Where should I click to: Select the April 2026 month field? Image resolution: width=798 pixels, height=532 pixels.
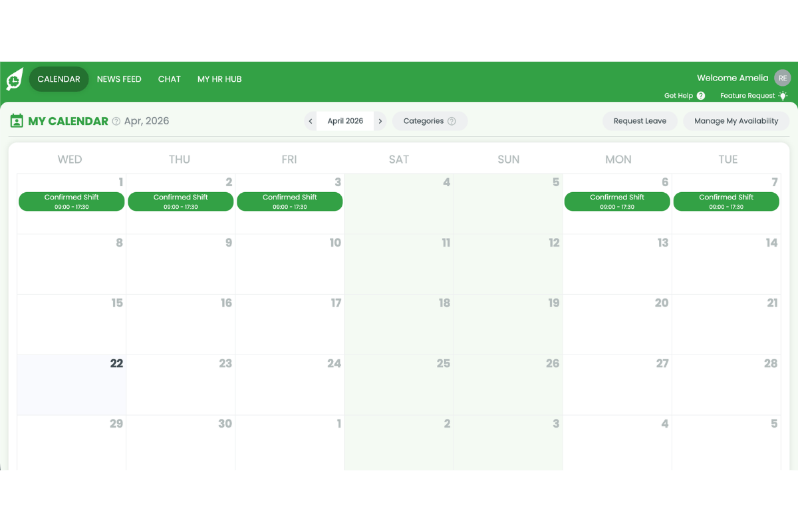[x=345, y=121]
